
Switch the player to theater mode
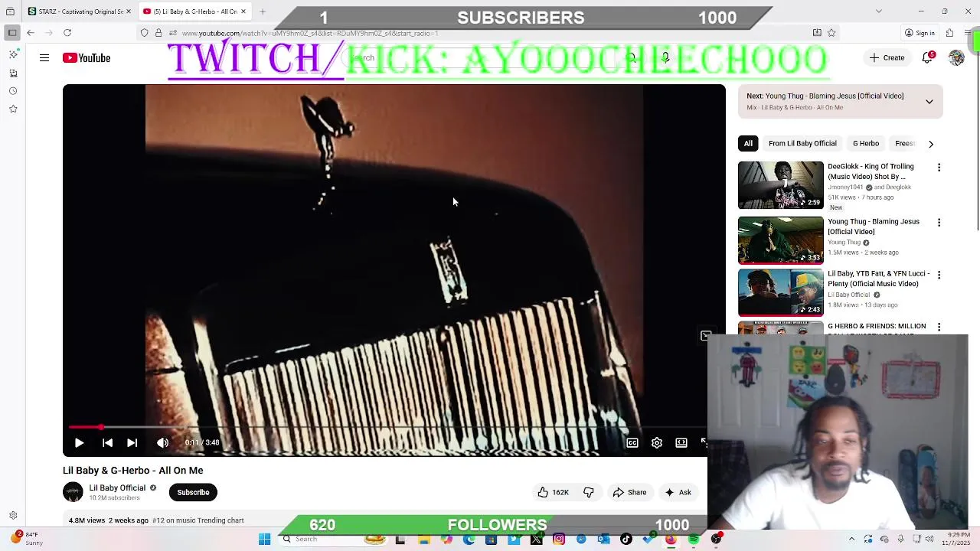[x=681, y=442]
